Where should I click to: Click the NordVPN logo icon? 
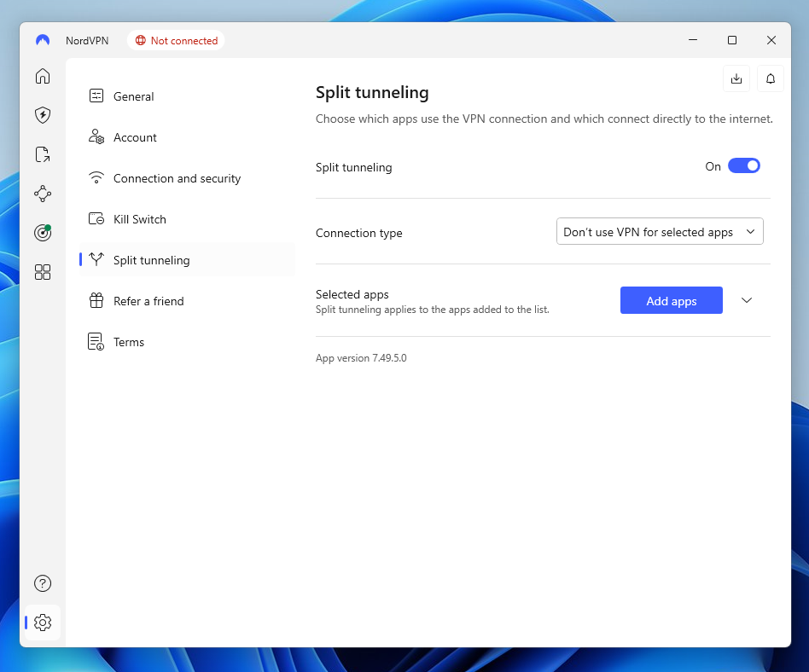[x=43, y=40]
